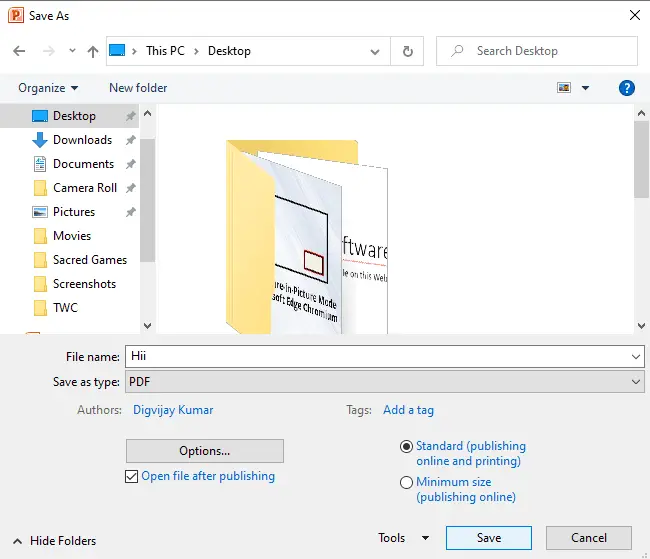Click navigation pane scroll down arrow
650x559 pixels.
pyautogui.click(x=148, y=326)
